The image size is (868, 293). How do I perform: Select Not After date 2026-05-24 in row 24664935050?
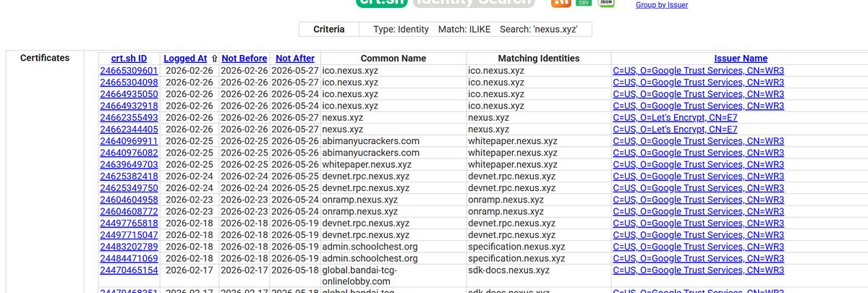295,94
